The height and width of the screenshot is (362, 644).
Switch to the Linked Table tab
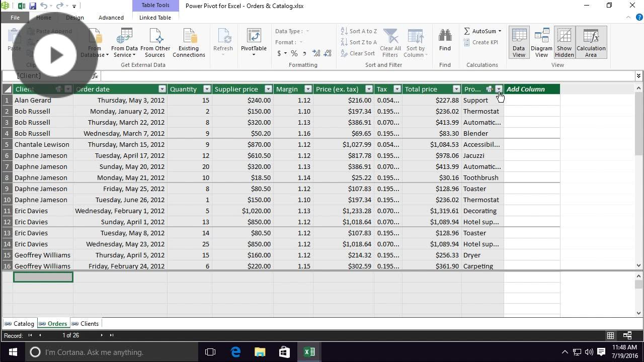(x=155, y=17)
